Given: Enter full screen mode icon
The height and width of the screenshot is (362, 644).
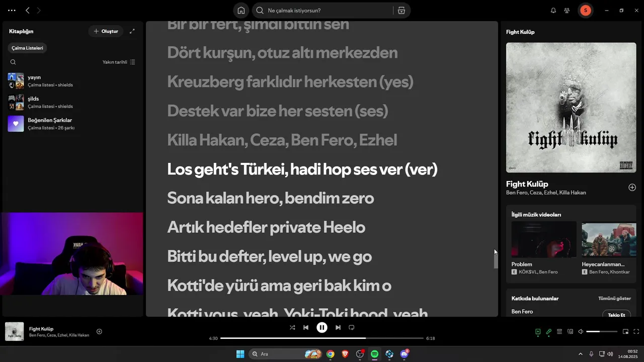Looking at the screenshot, I should [636, 331].
